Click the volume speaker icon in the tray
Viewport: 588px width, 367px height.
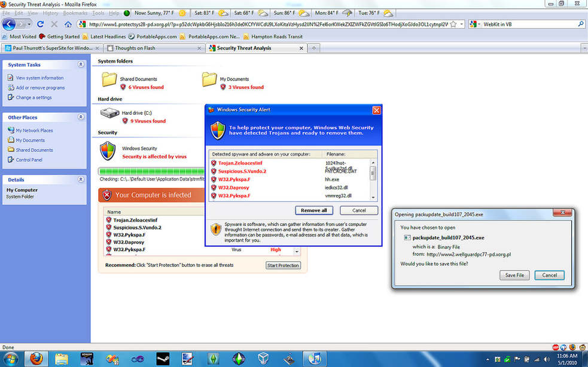point(546,359)
